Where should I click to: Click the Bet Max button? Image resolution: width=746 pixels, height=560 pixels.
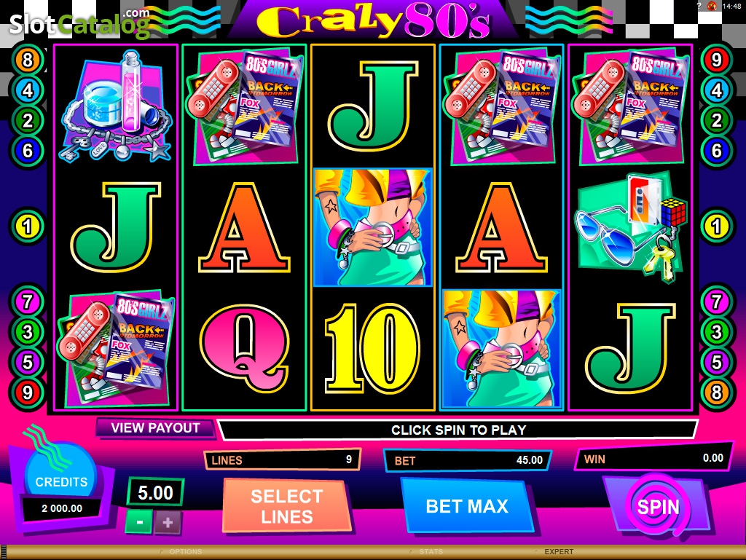pos(467,506)
